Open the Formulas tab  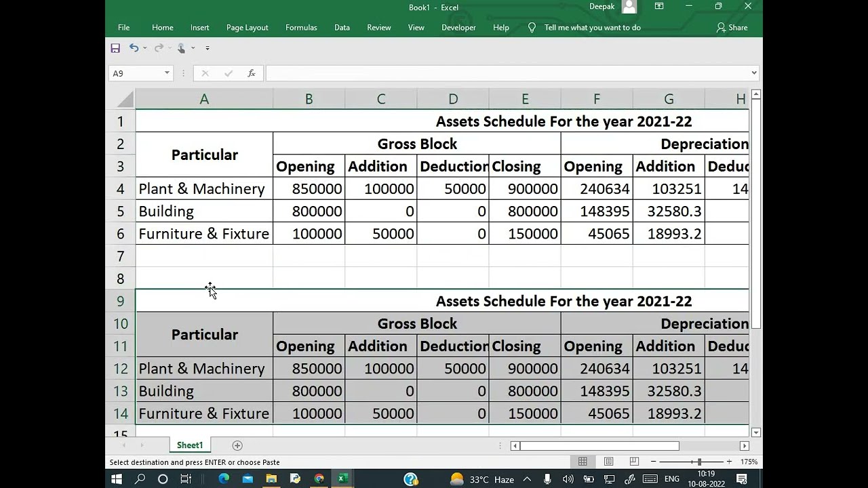(x=301, y=28)
